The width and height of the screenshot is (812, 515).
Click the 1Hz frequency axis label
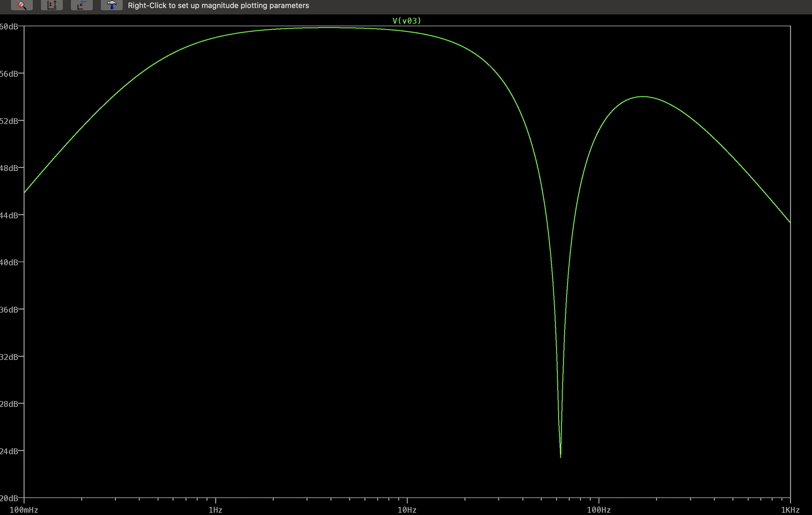click(216, 510)
